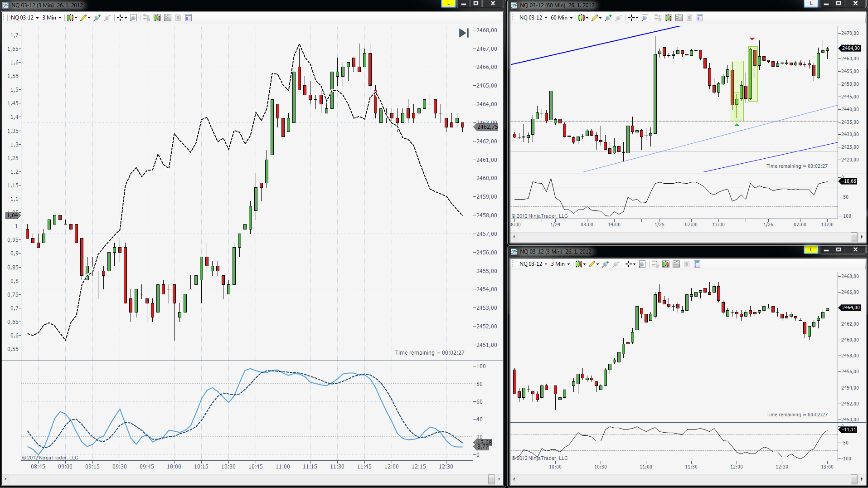The height and width of the screenshot is (488, 868).
Task: Open Properties icon in left 3 Min chart
Action: point(189,18)
